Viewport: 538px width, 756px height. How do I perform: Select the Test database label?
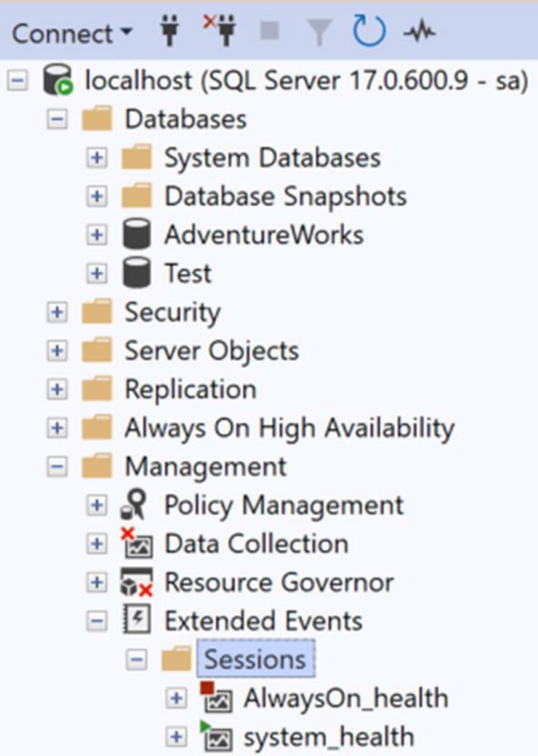pyautogui.click(x=188, y=273)
